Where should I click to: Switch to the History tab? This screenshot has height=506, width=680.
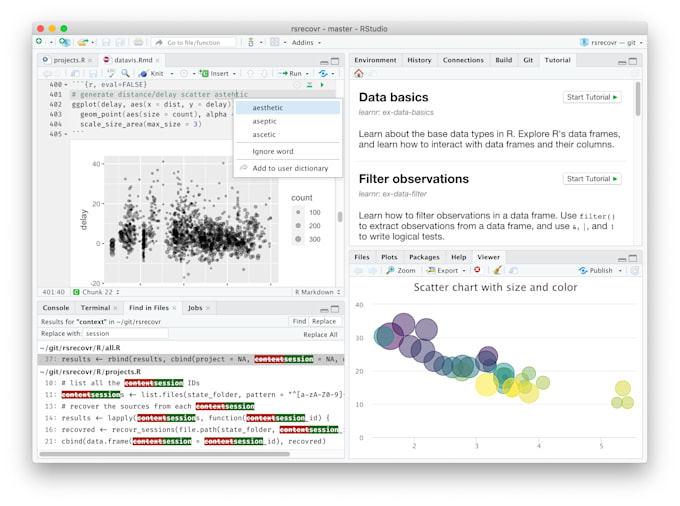(419, 60)
